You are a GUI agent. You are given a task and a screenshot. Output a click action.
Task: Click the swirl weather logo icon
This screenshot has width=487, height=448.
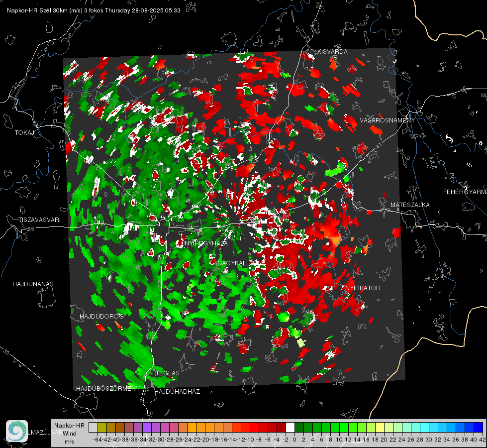click(17, 431)
